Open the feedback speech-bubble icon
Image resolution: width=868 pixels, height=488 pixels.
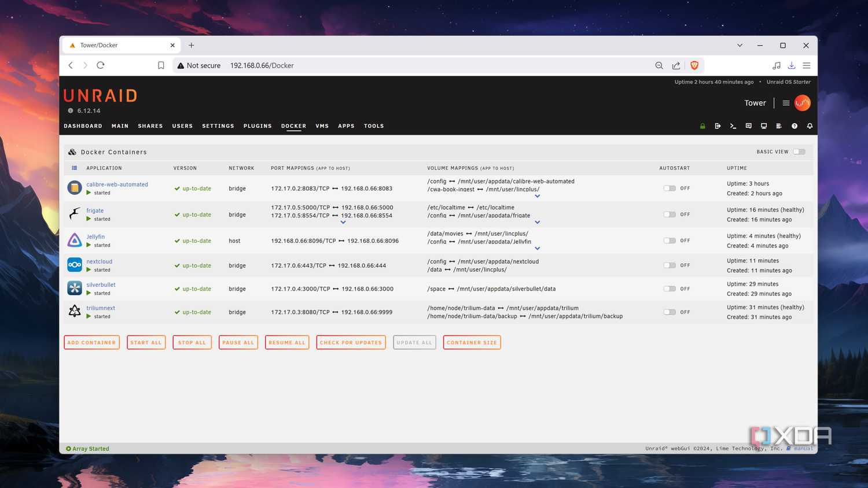[748, 126]
